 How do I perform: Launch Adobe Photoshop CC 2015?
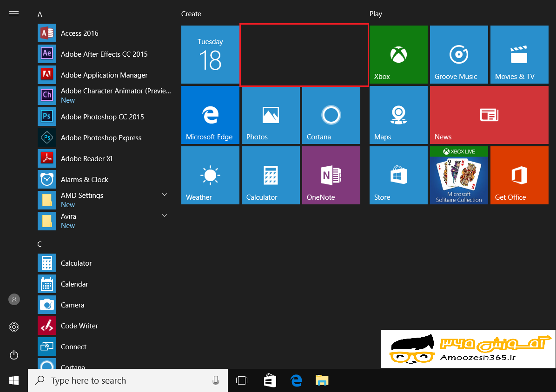104,117
